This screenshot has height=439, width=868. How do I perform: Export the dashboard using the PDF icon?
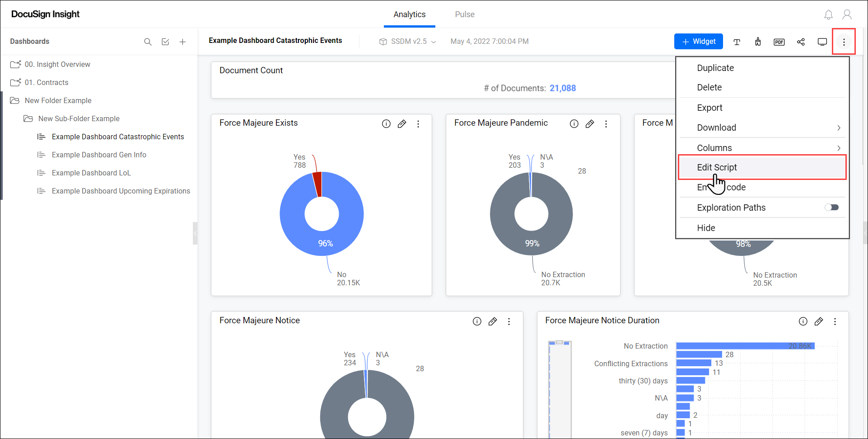click(x=779, y=42)
